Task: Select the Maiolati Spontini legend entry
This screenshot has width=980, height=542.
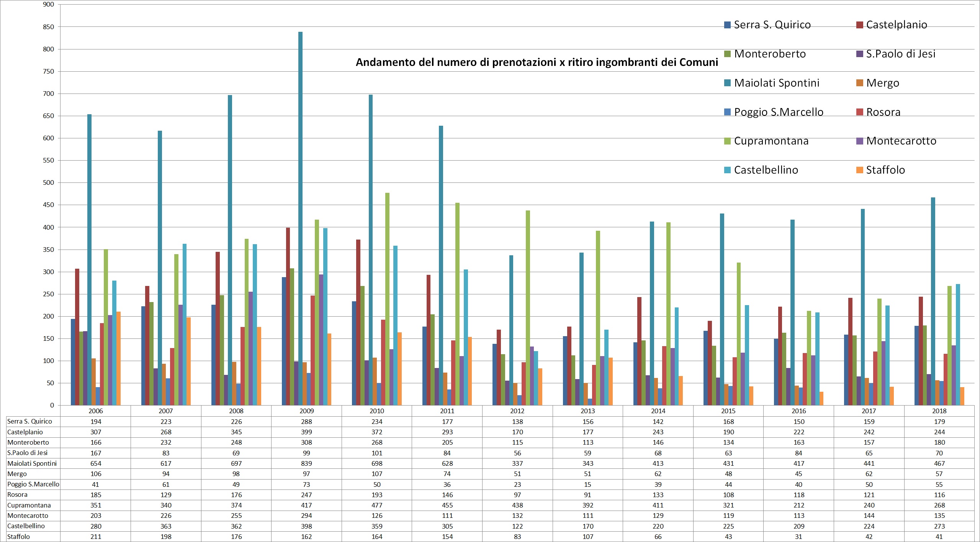Action: pyautogui.click(x=772, y=83)
